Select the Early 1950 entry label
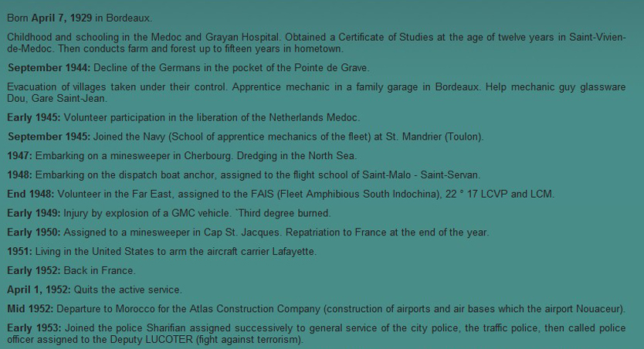Screen dimensions: 644x349 click(34, 232)
